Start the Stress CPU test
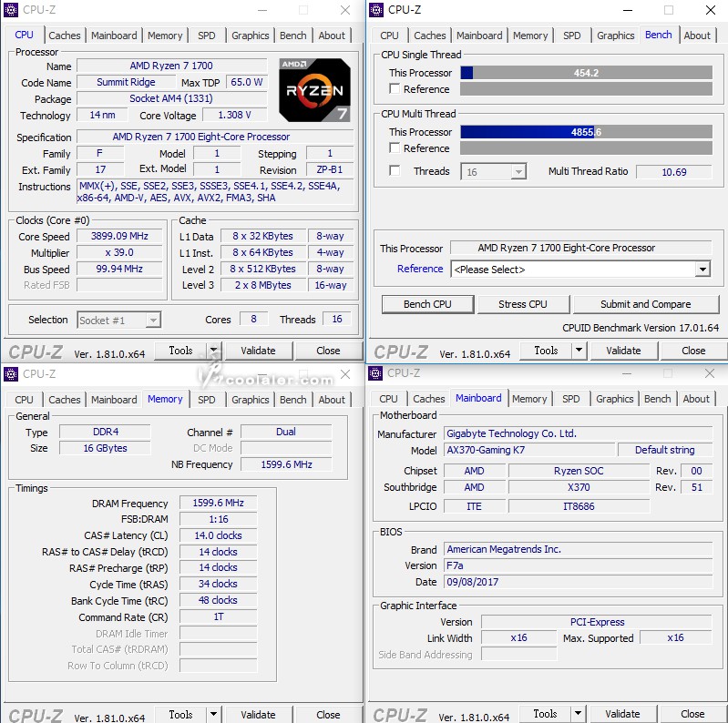 point(523,304)
